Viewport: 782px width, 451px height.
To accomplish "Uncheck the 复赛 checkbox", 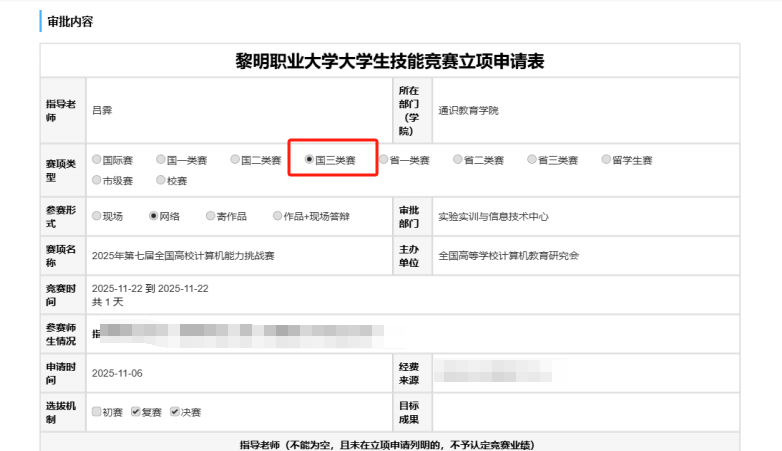I will pos(136,412).
